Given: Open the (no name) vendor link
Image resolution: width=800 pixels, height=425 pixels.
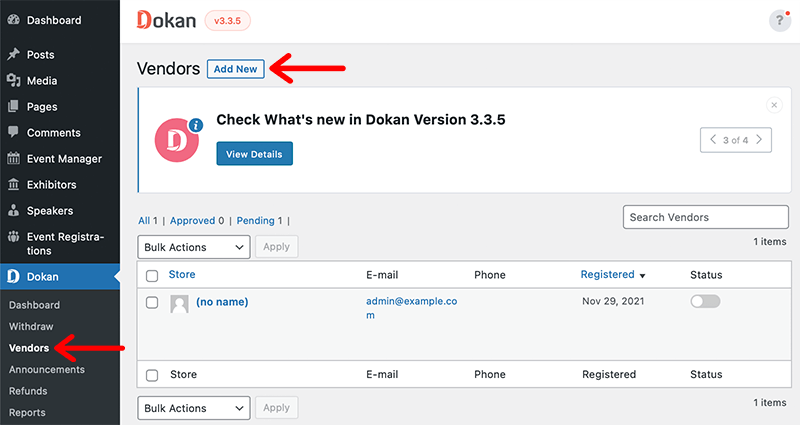Looking at the screenshot, I should (222, 302).
